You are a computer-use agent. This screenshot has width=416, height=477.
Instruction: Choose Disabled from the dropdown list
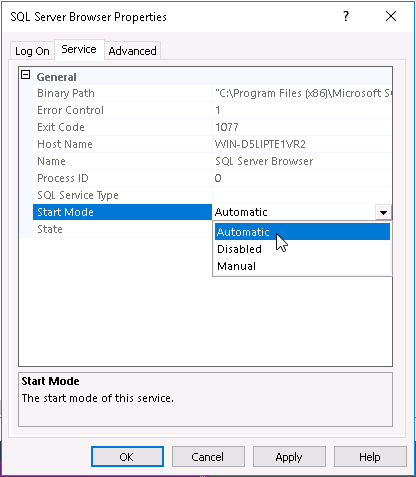(302, 249)
